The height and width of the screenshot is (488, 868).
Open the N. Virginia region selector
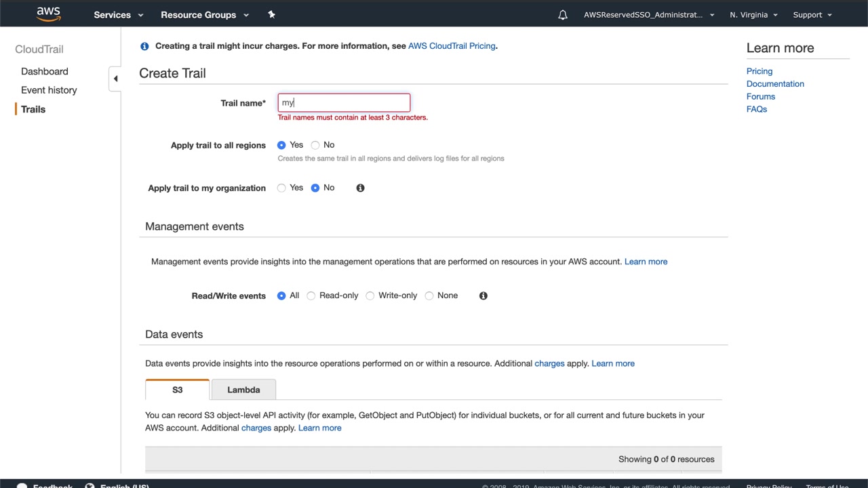pos(753,15)
